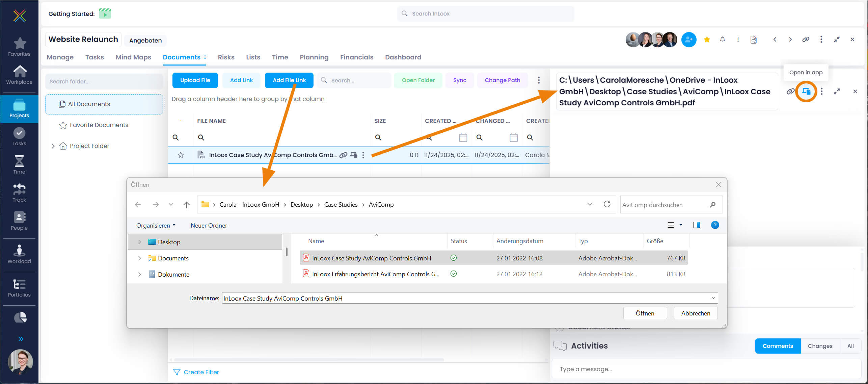This screenshot has width=868, height=384.
Task: Copy document link in side panel header
Action: [x=790, y=91]
